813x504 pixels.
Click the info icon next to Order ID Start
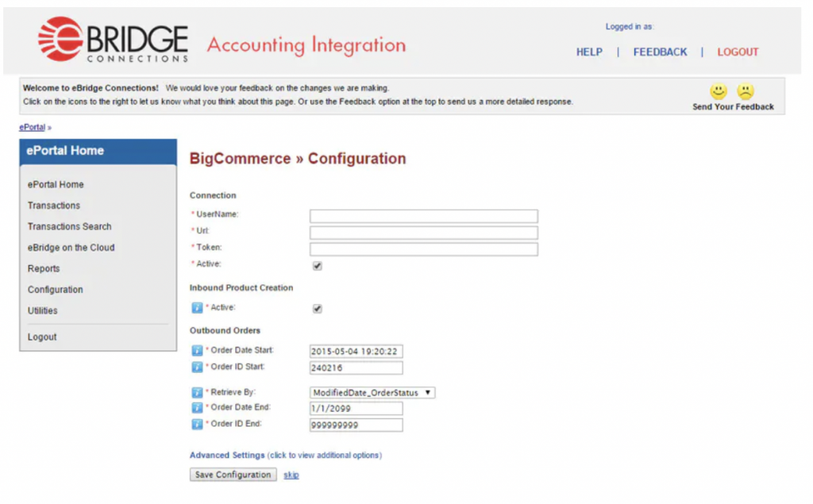195,367
